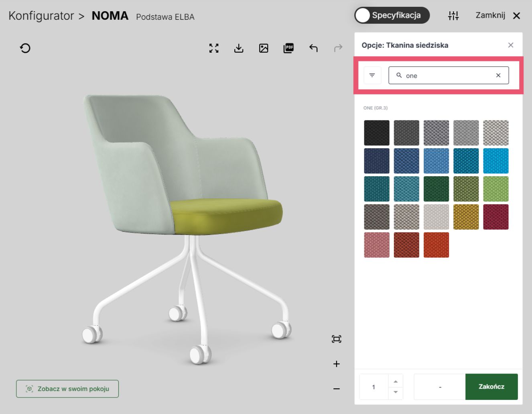Select the black ONE fabric swatch

[x=377, y=133]
